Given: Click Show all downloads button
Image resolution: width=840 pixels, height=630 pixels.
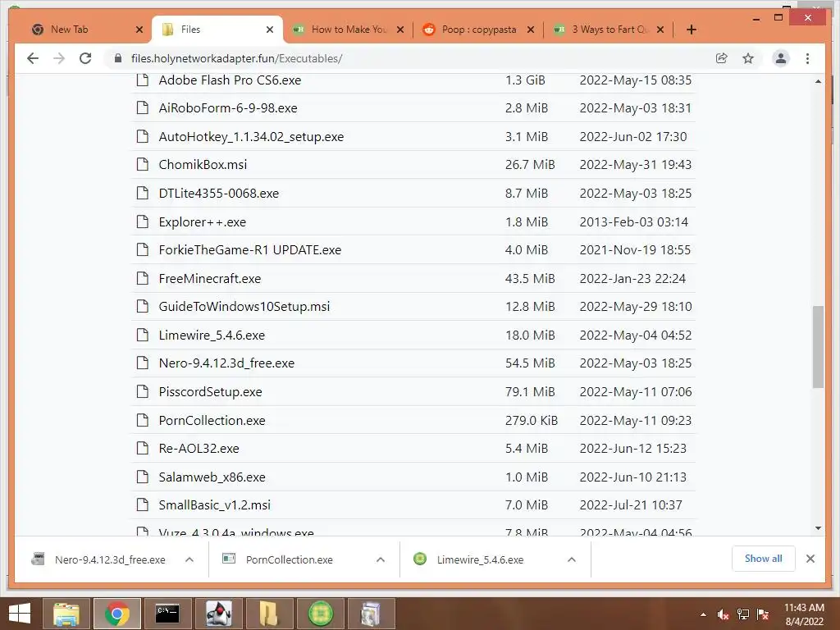Looking at the screenshot, I should point(763,559).
